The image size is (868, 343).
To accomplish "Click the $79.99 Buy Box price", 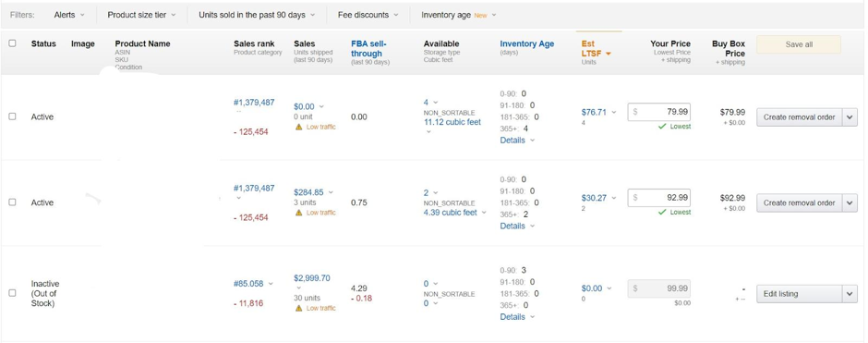I will [x=732, y=112].
